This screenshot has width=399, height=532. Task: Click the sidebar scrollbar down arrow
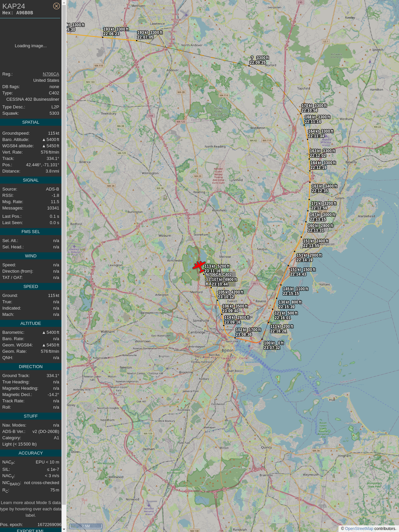pyautogui.click(x=64, y=529)
